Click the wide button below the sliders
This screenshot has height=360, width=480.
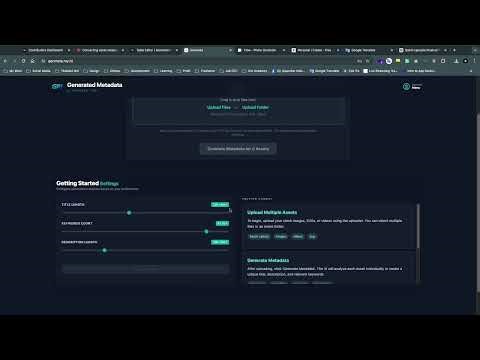click(145, 269)
